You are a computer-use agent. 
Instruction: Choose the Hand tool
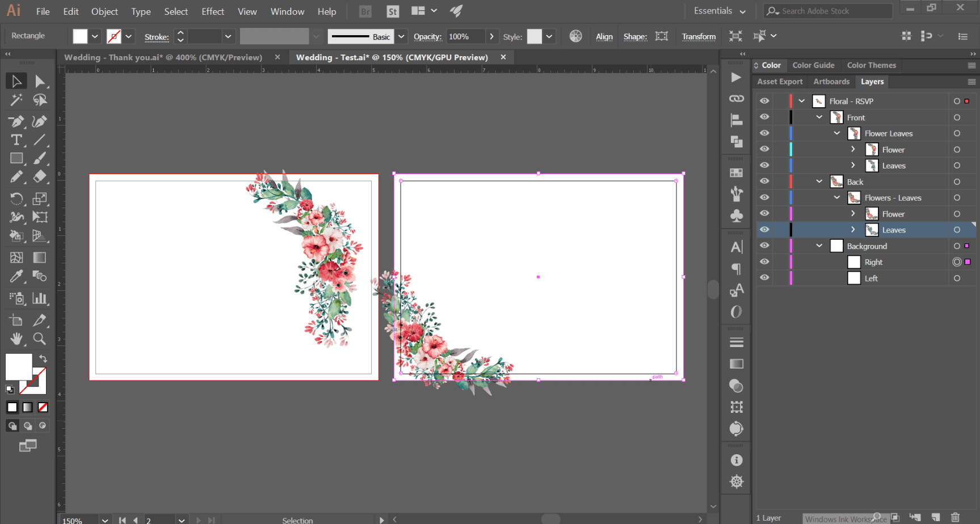16,339
